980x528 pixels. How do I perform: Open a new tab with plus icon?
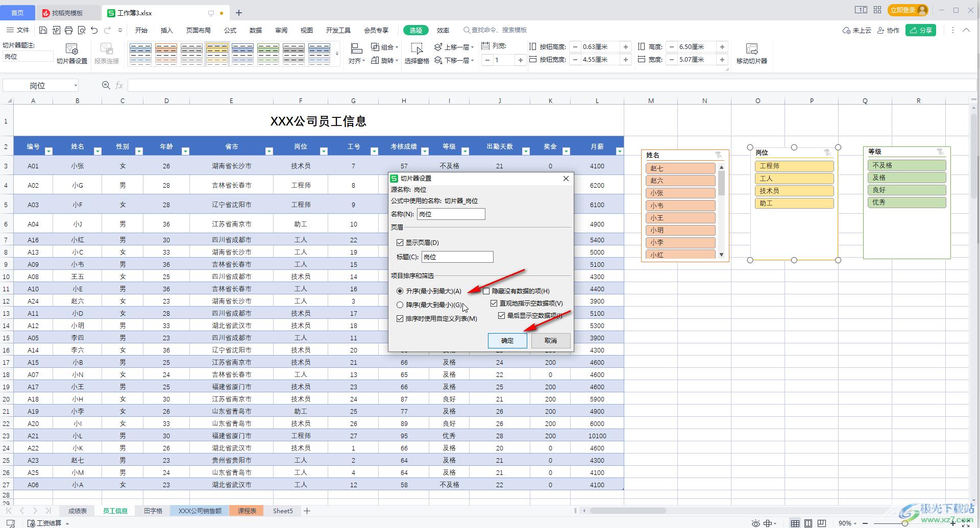coord(239,13)
